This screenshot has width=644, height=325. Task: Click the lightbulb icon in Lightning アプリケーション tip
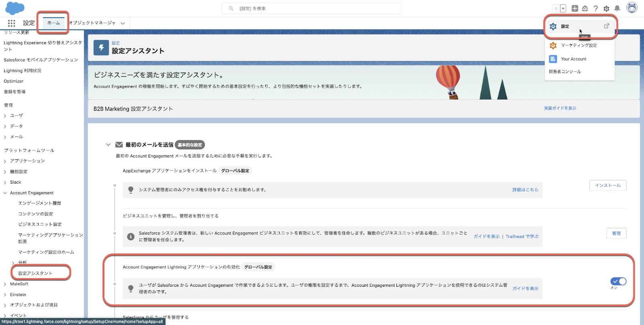(131, 288)
